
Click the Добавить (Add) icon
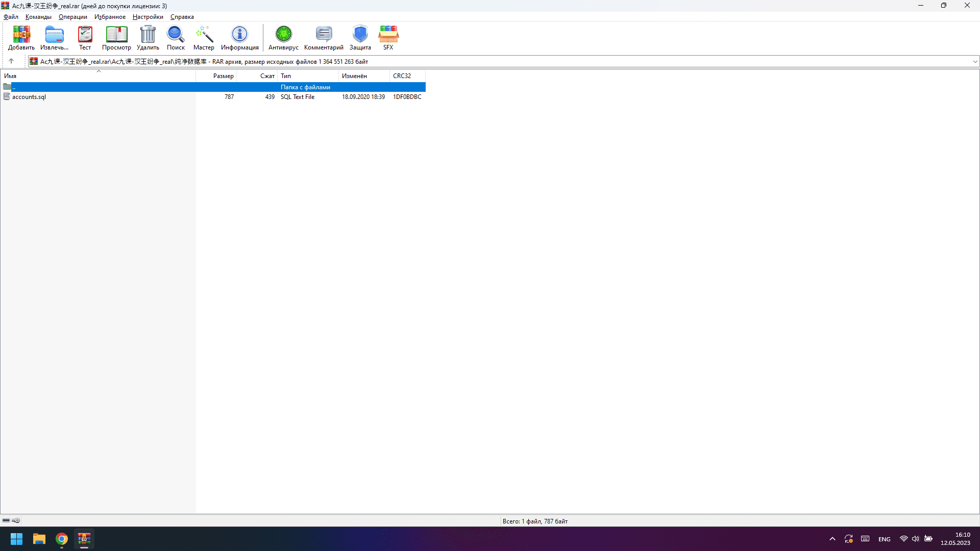(21, 37)
